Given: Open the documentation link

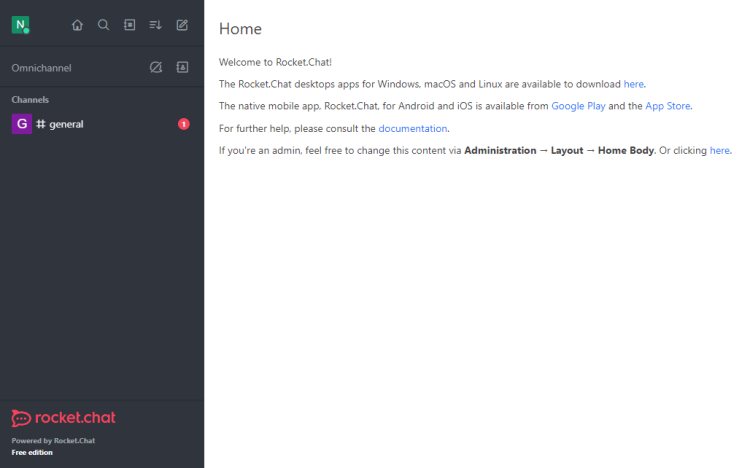Looking at the screenshot, I should [413, 129].
